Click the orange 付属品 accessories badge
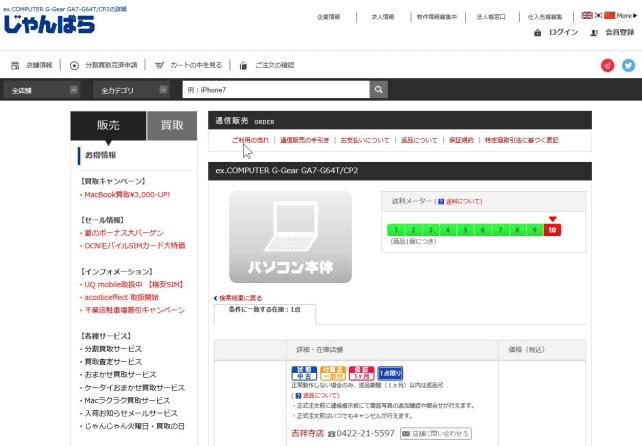Image resolution: width=642 pixels, height=446 pixels. [x=333, y=373]
